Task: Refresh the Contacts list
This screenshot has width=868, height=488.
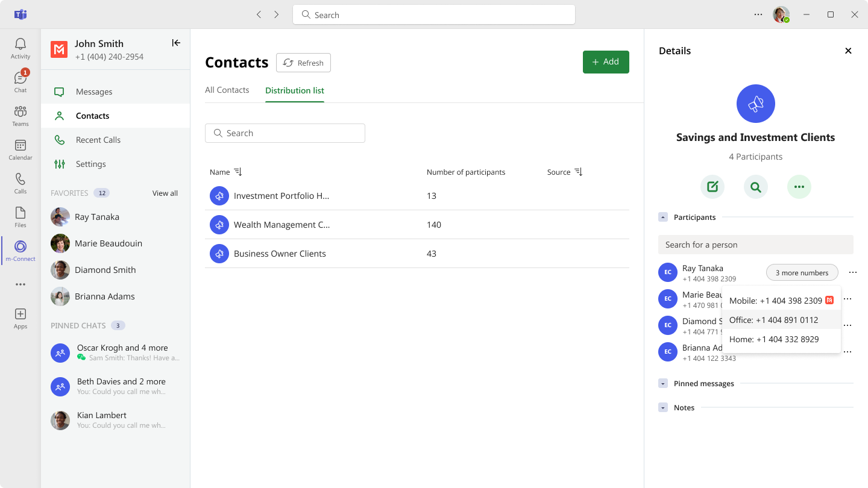Action: click(303, 62)
